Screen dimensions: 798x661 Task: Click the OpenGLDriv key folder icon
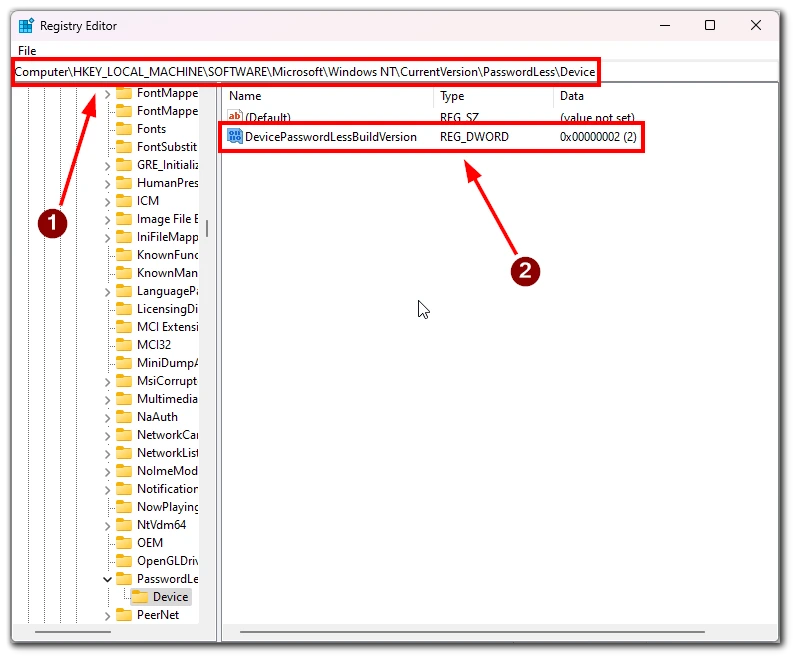[x=124, y=561]
